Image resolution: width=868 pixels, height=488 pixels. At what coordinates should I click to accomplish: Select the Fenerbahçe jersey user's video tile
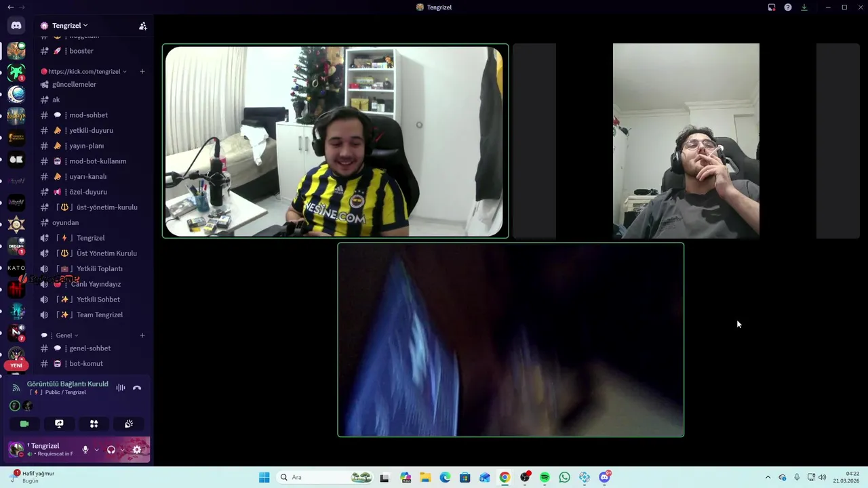[x=335, y=141]
